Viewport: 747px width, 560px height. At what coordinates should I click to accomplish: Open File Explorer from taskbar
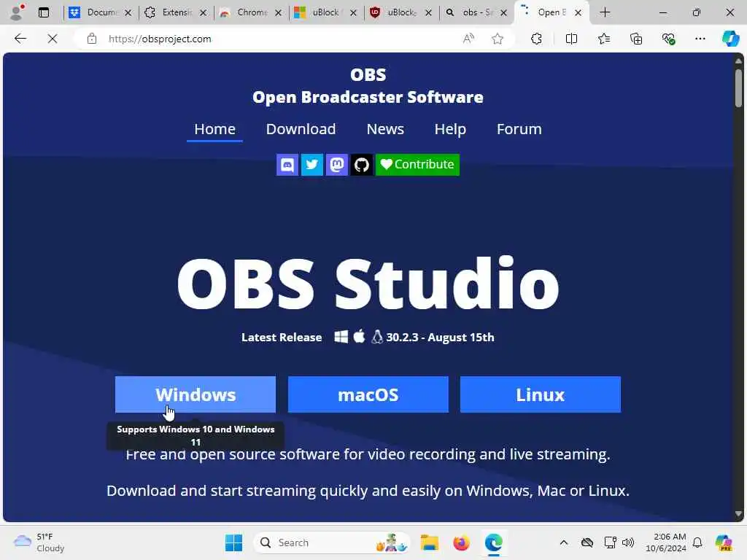[429, 542]
